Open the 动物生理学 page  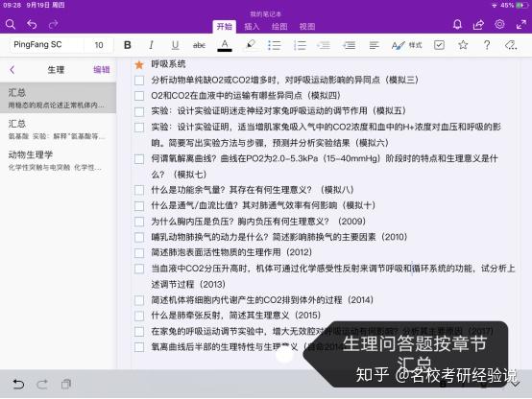coord(58,160)
